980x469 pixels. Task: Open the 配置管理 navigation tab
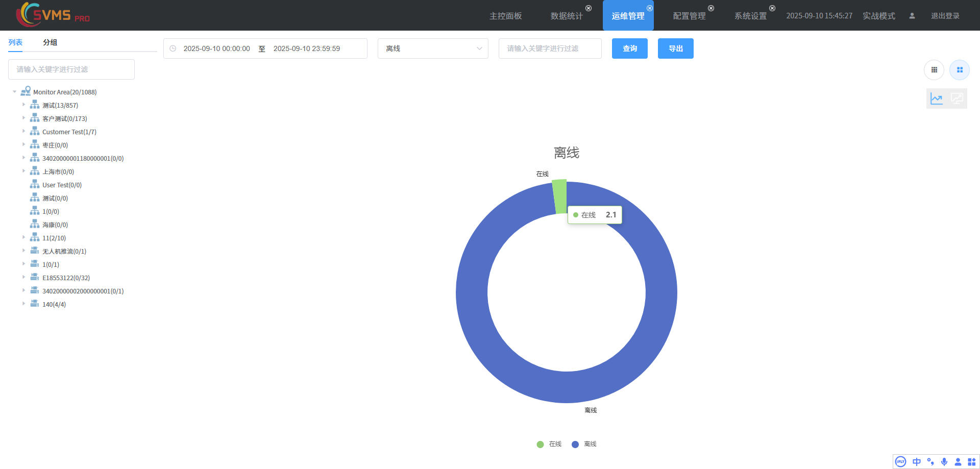(689, 16)
